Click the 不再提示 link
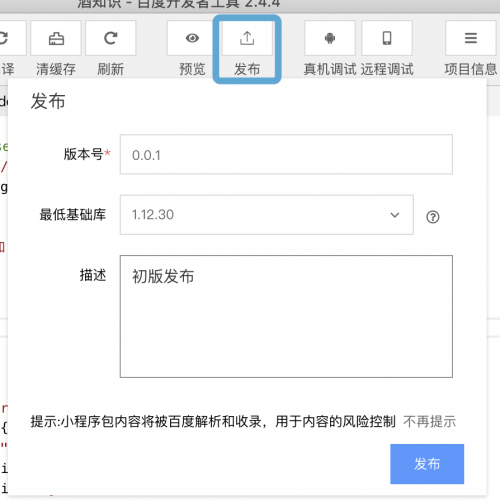The width and height of the screenshot is (500, 501). pyautogui.click(x=429, y=422)
